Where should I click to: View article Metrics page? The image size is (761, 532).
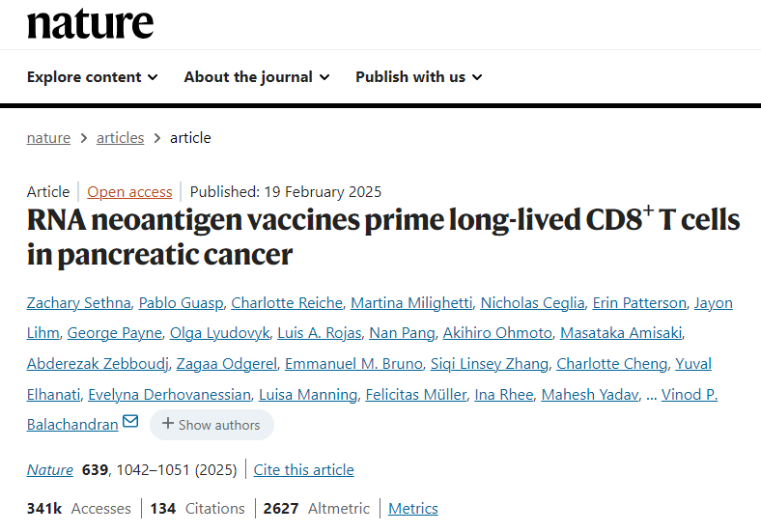[413, 508]
